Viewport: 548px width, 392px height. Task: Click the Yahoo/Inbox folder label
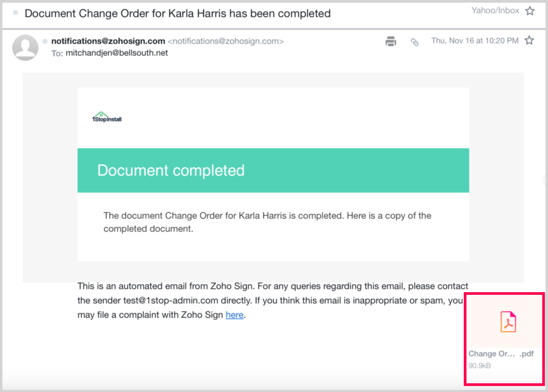pyautogui.click(x=495, y=11)
